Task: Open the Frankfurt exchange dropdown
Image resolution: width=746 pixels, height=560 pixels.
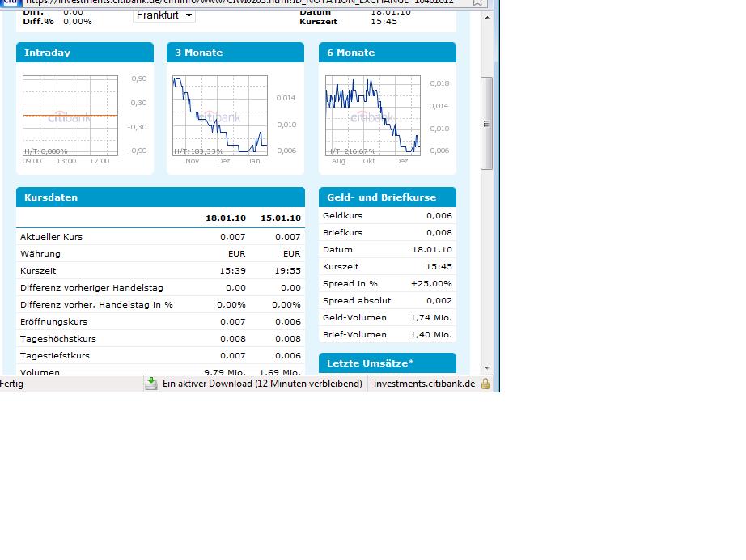Action: coord(163,15)
